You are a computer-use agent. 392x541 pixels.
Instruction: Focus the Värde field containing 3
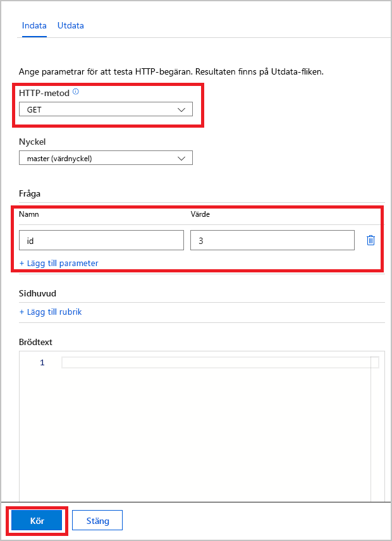coord(272,240)
